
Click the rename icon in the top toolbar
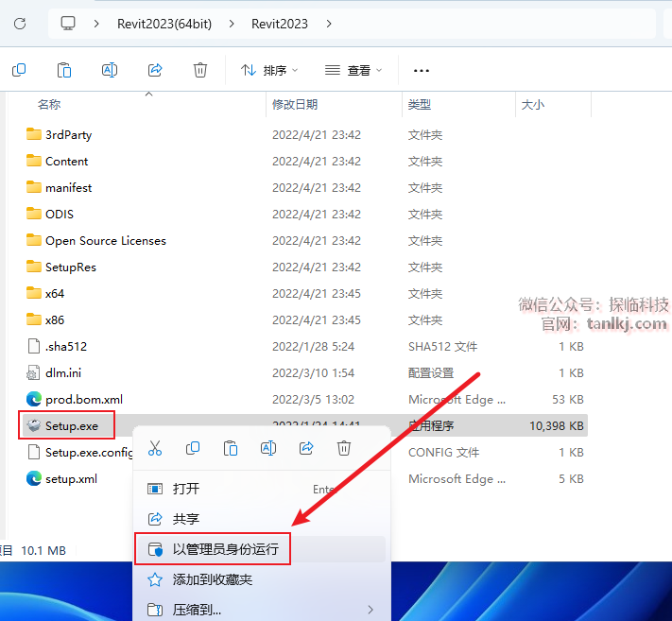110,70
